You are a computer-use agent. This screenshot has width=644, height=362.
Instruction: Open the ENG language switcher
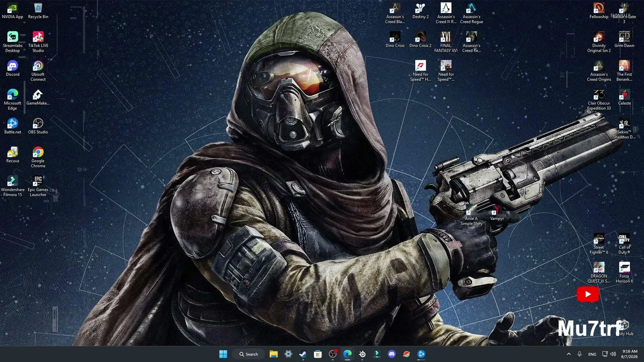(592, 354)
